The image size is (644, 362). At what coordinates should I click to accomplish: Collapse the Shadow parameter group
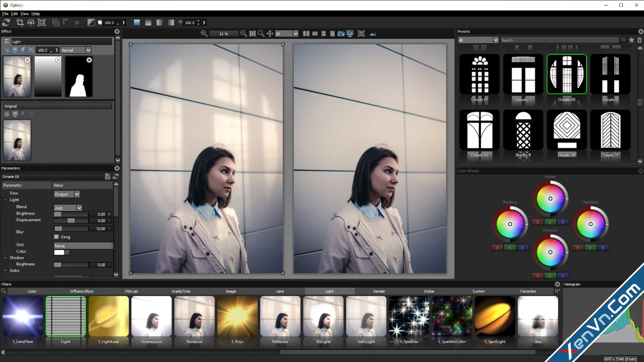(6, 258)
